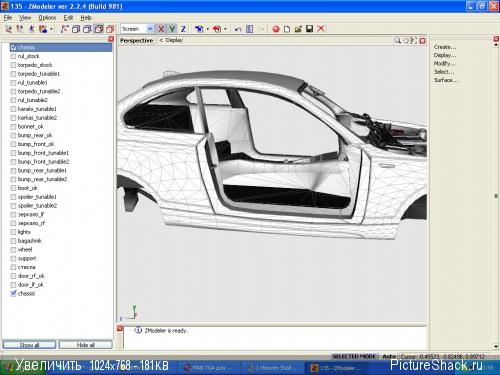500x375 pixels.
Task: Expand the Modify... commands group
Action: 444,63
